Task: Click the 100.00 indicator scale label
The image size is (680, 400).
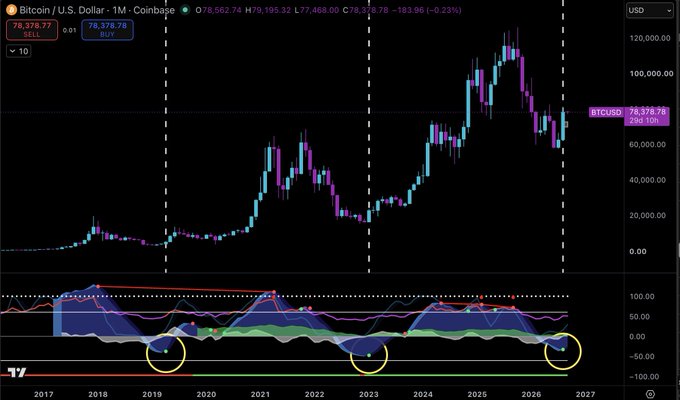Action: (x=642, y=297)
